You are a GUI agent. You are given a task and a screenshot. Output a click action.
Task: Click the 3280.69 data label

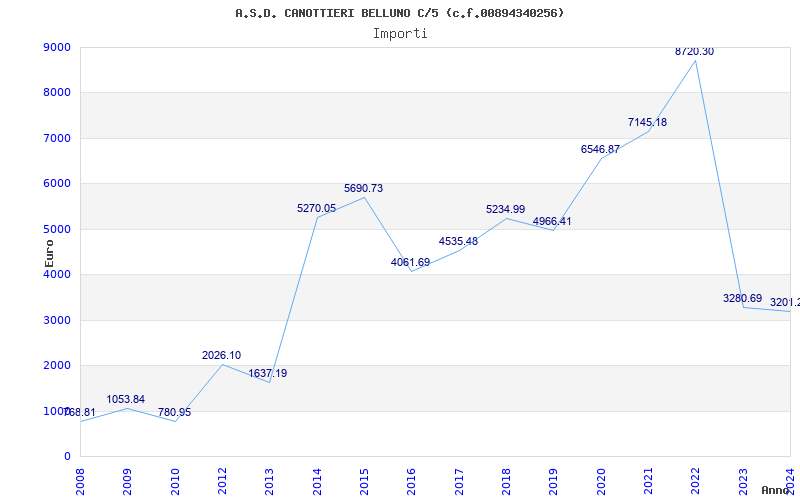[x=742, y=298]
